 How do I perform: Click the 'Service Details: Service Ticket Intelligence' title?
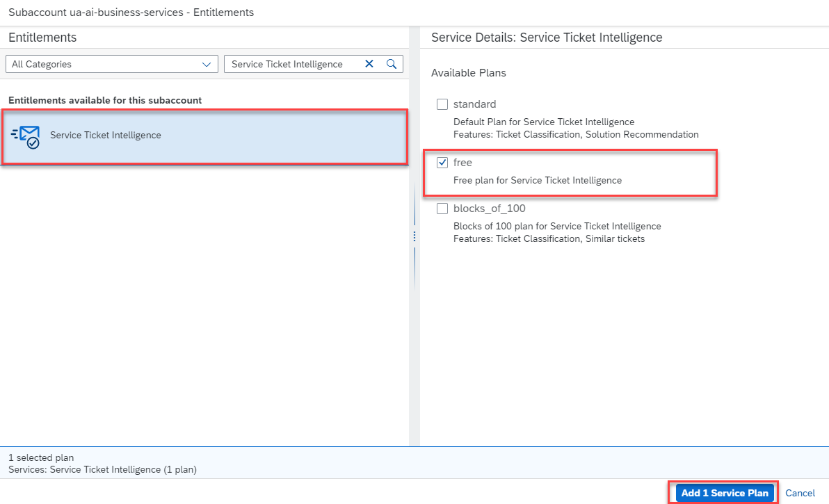tap(547, 38)
